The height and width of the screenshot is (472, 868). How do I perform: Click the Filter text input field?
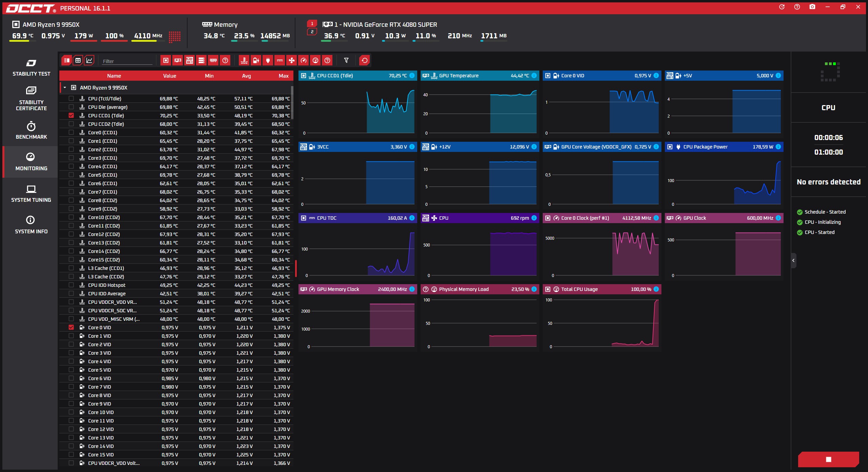point(127,61)
